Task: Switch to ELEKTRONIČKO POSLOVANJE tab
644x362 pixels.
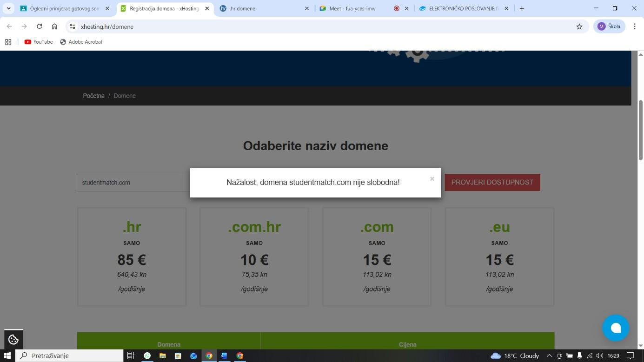Action: click(x=464, y=8)
